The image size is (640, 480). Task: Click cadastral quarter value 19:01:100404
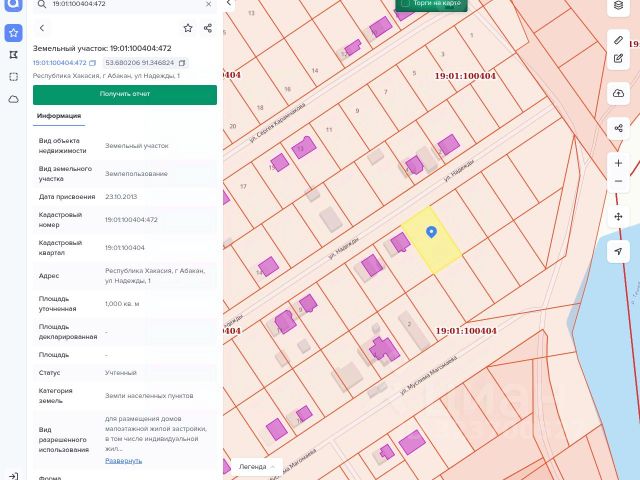tap(124, 248)
